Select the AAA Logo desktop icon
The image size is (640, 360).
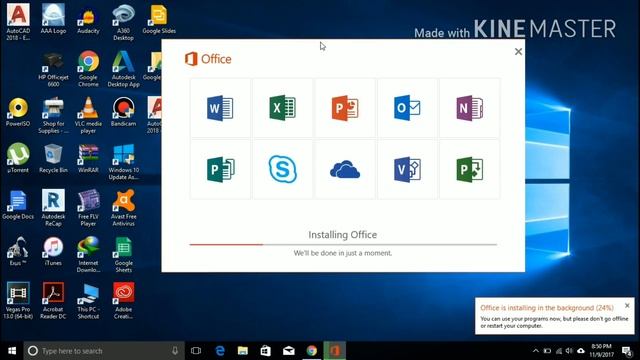point(53,18)
